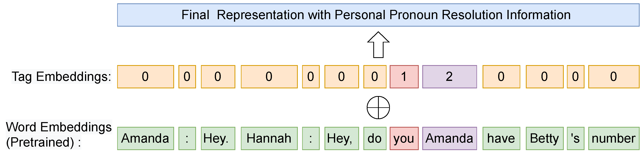Click the purple 'Amanda' word box
644x157 pixels.
click(x=450, y=138)
